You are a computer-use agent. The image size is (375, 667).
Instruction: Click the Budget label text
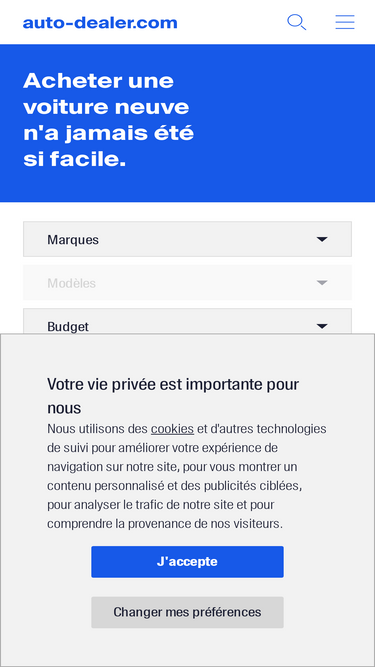(68, 327)
